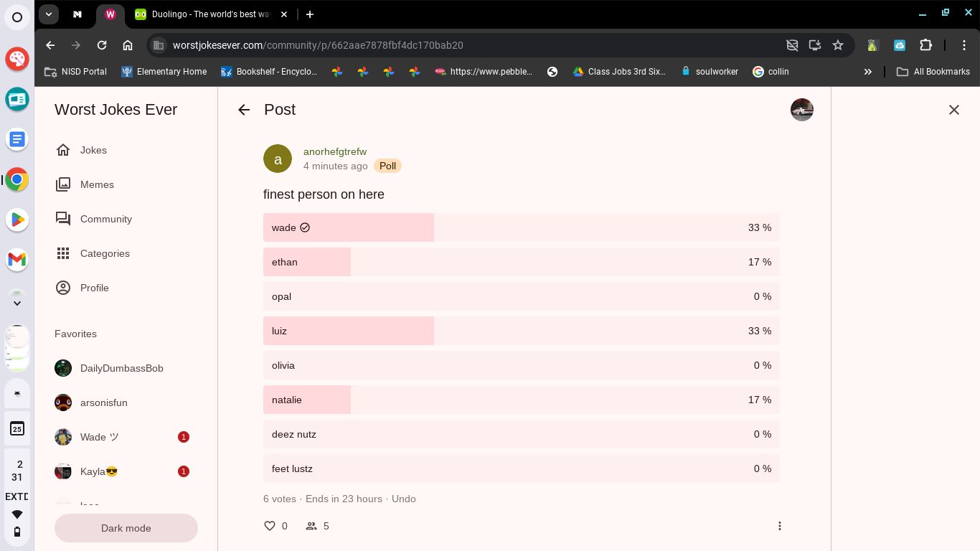The image size is (980, 551).
Task: Bookmark this page with the star icon
Action: 838,45
